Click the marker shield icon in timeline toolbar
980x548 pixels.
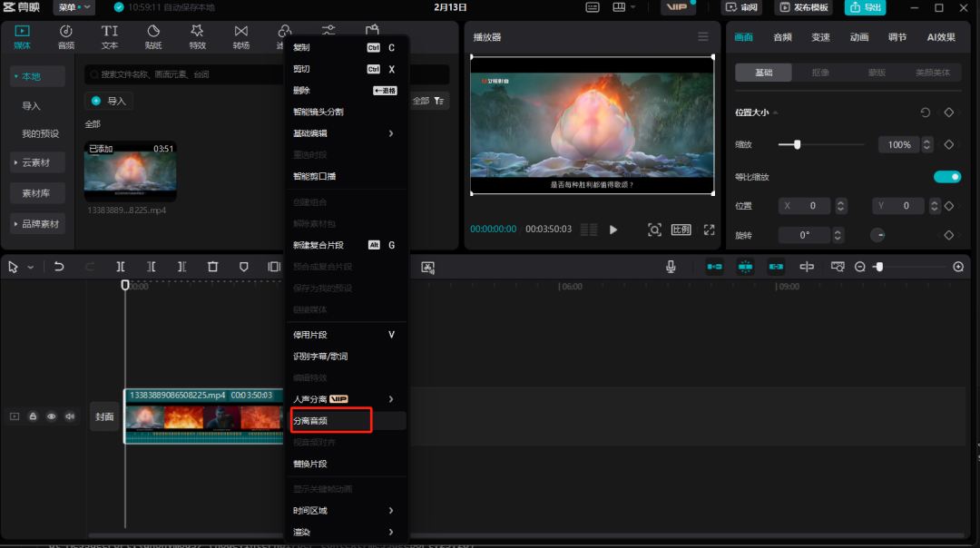click(x=244, y=267)
